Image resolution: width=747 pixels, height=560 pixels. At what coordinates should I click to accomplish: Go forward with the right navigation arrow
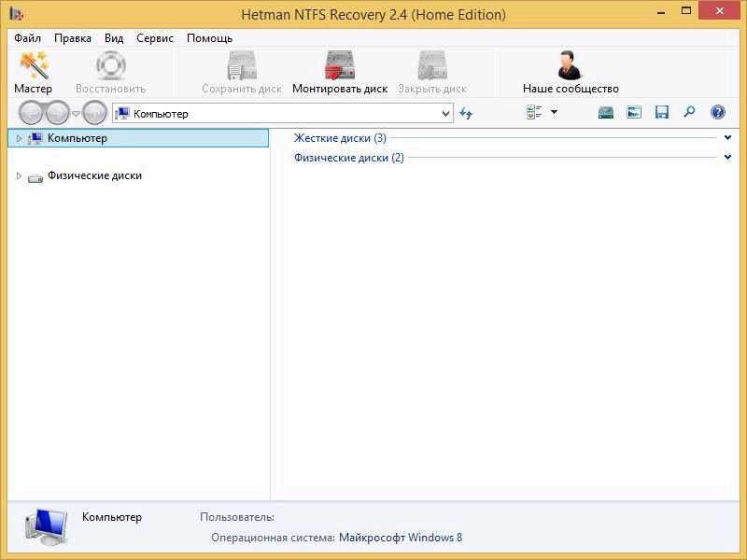58,113
